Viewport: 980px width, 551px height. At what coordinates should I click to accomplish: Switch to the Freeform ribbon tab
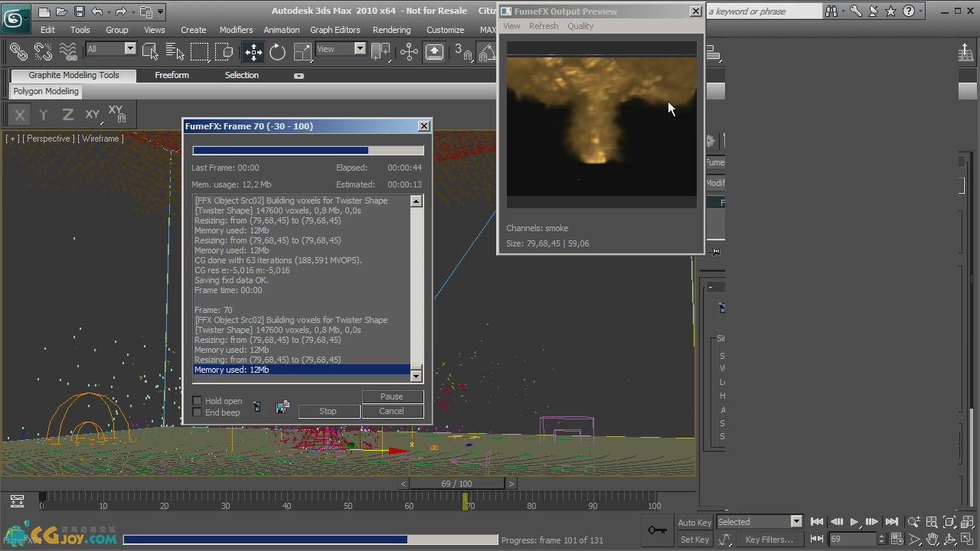point(171,75)
